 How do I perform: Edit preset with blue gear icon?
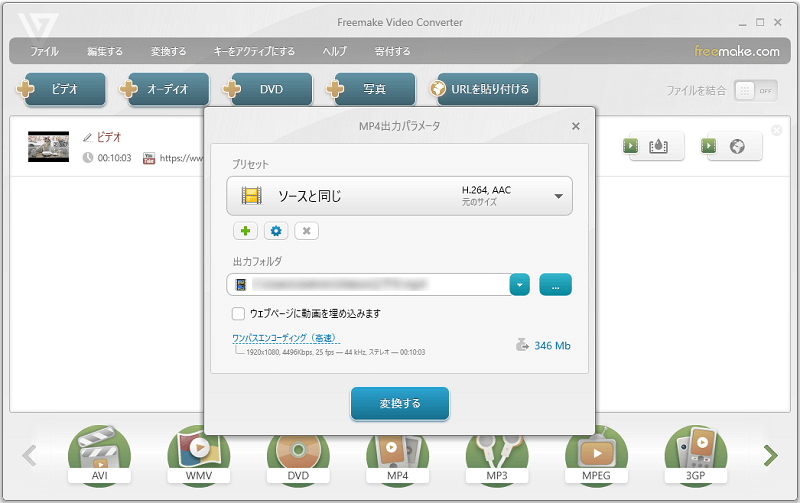coord(276,231)
